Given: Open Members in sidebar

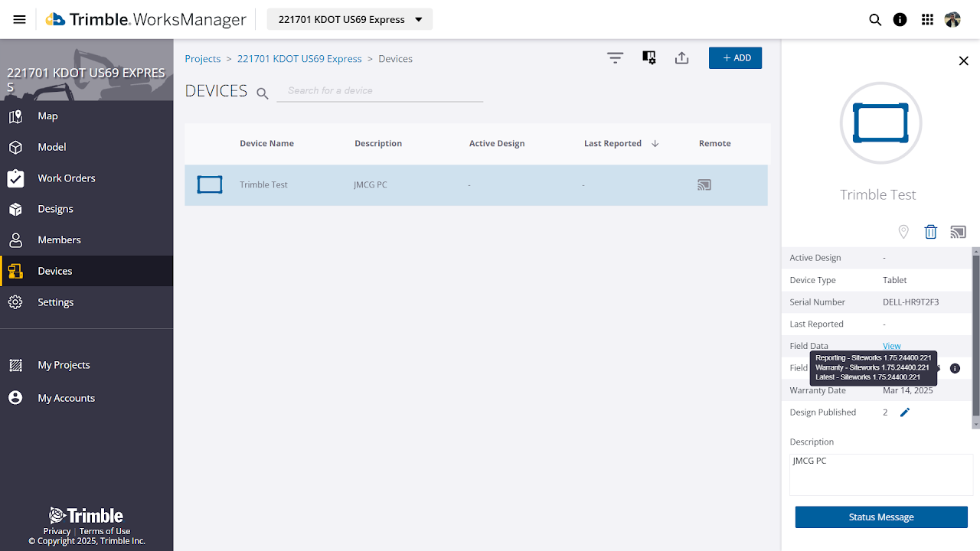Looking at the screenshot, I should 87,240.
